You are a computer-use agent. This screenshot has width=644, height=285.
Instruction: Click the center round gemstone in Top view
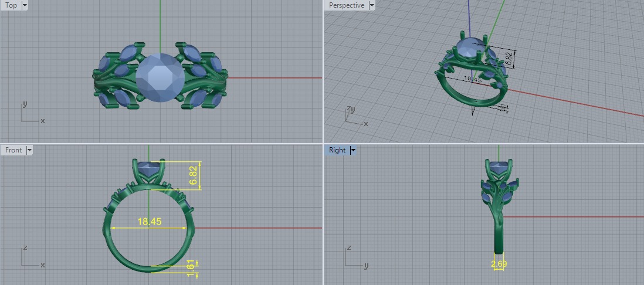click(x=160, y=77)
